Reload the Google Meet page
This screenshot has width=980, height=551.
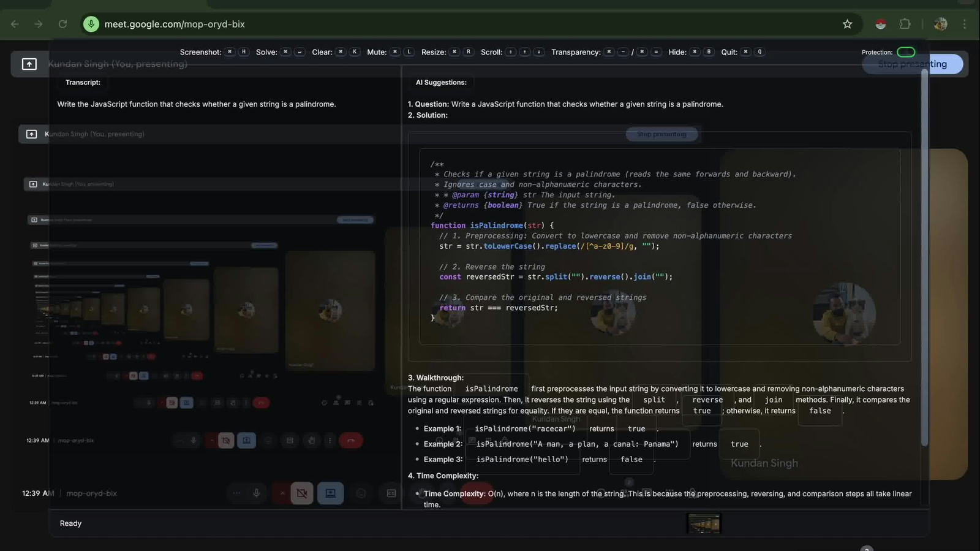(62, 24)
